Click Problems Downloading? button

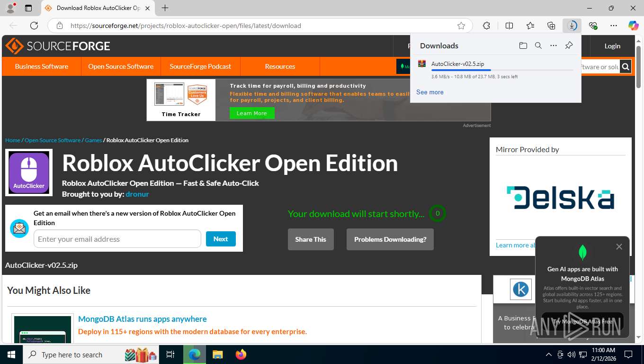390,239
